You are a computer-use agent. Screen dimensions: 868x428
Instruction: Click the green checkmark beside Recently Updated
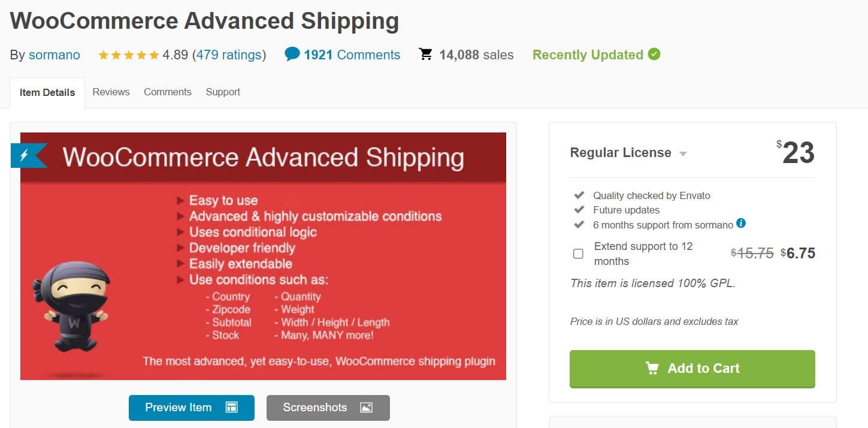[654, 54]
